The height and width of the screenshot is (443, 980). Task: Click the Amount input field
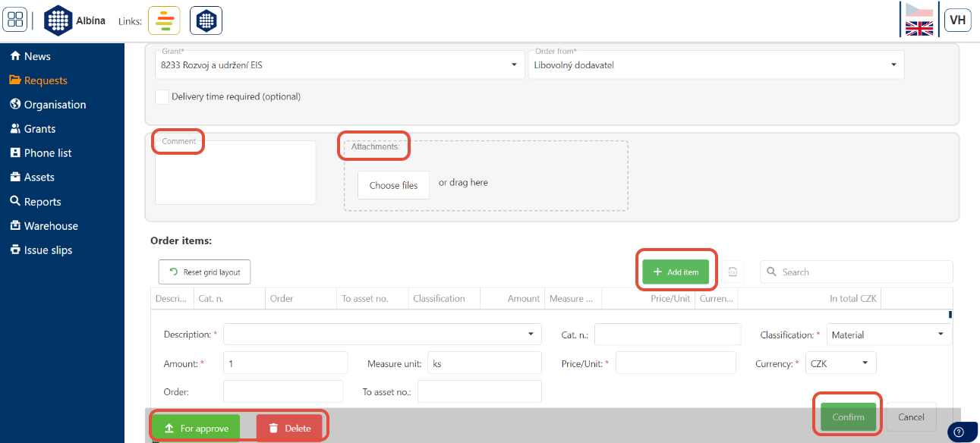pos(285,363)
